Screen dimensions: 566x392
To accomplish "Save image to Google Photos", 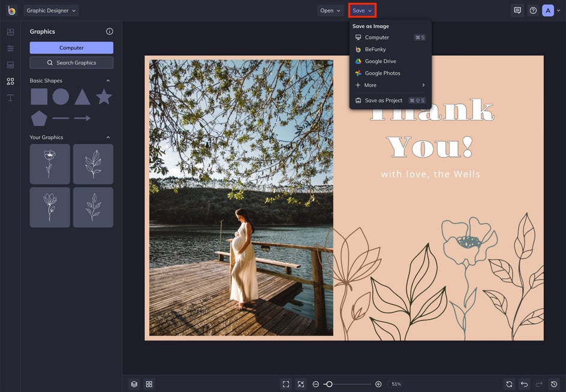I will click(x=390, y=73).
